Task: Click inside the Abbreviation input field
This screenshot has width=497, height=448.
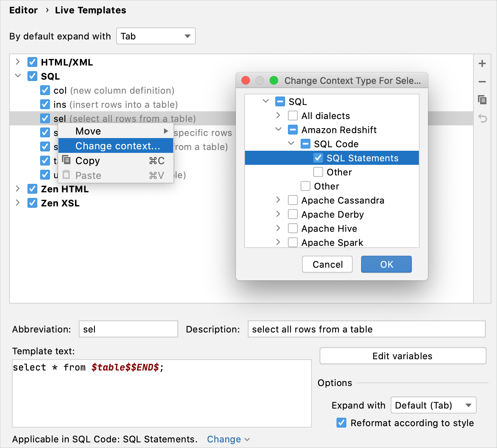Action: (128, 329)
